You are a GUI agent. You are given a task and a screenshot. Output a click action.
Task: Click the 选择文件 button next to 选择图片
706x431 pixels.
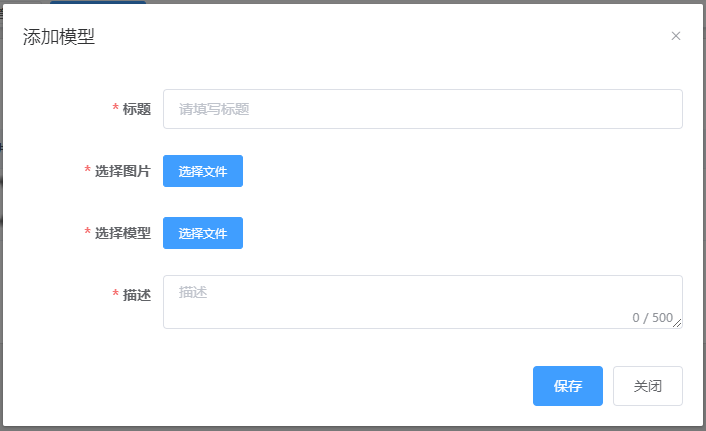tap(203, 171)
